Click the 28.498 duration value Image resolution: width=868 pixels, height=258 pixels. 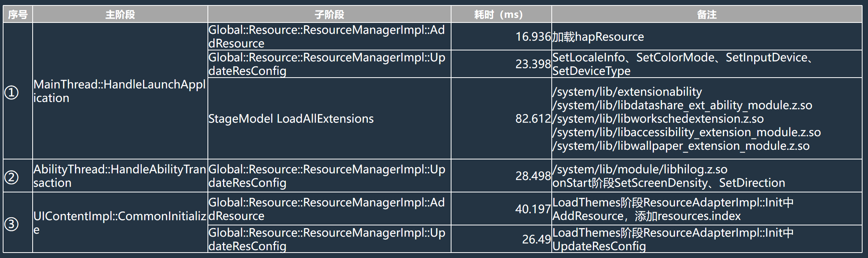[x=533, y=176]
